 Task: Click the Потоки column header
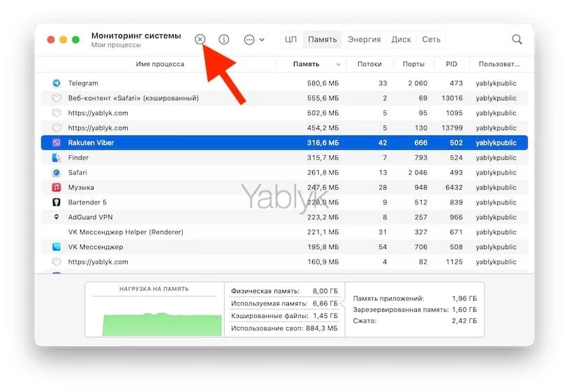[369, 64]
